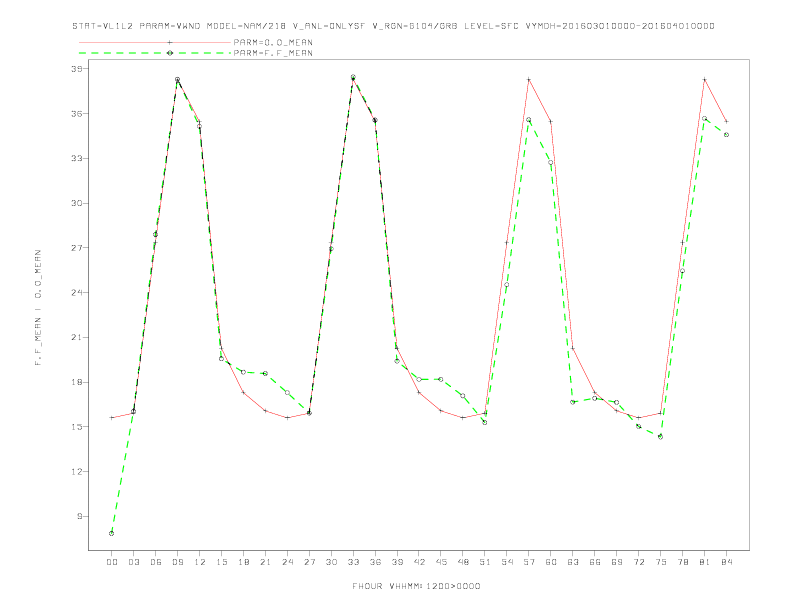The height and width of the screenshot is (612, 792).
Task: Click x-axis tick label 03
Action: click(133, 562)
